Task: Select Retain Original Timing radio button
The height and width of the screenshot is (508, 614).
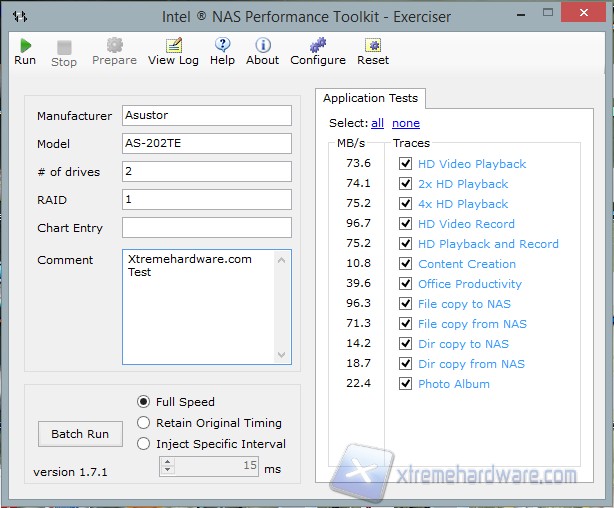Action: point(144,423)
